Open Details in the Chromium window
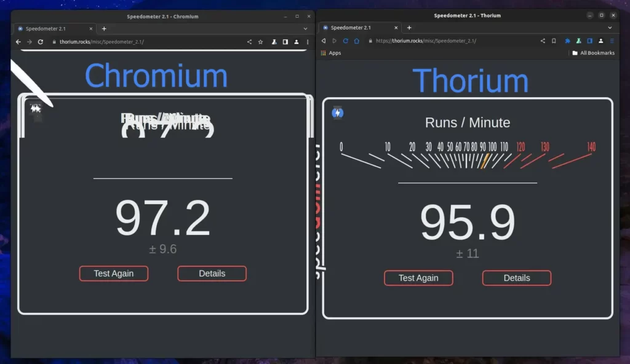This screenshot has width=630, height=364. point(212,274)
